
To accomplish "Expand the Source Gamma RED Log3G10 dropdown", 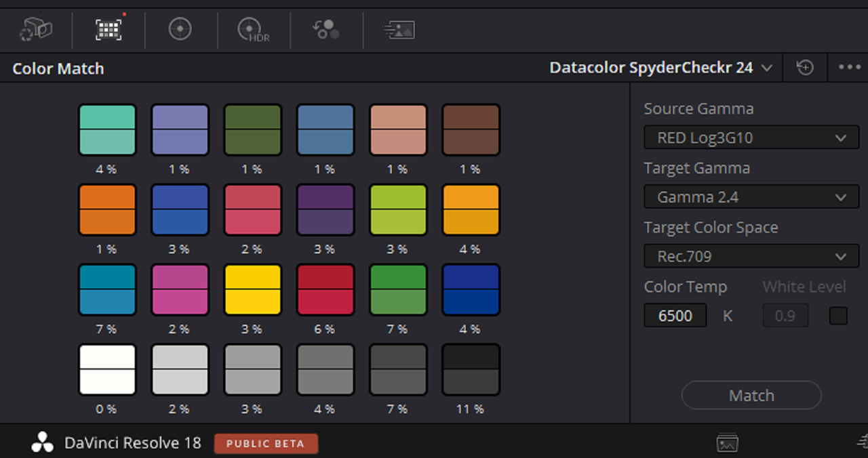I will click(x=751, y=138).
